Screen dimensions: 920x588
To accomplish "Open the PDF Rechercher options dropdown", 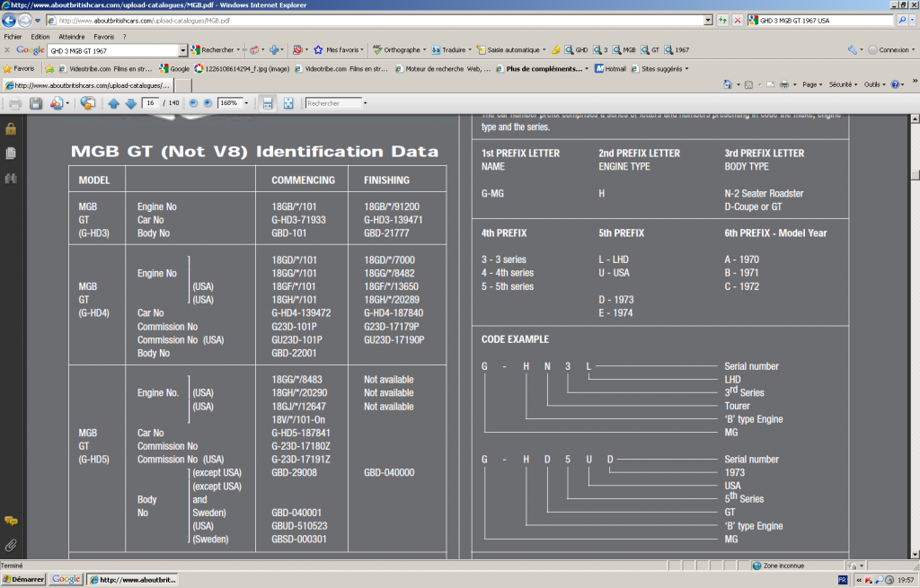I will (x=365, y=103).
